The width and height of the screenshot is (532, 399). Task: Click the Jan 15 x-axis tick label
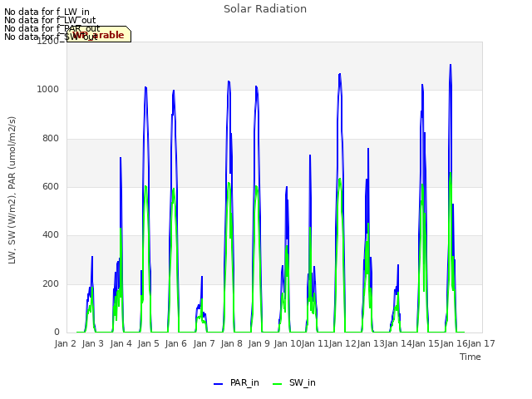click(426, 343)
